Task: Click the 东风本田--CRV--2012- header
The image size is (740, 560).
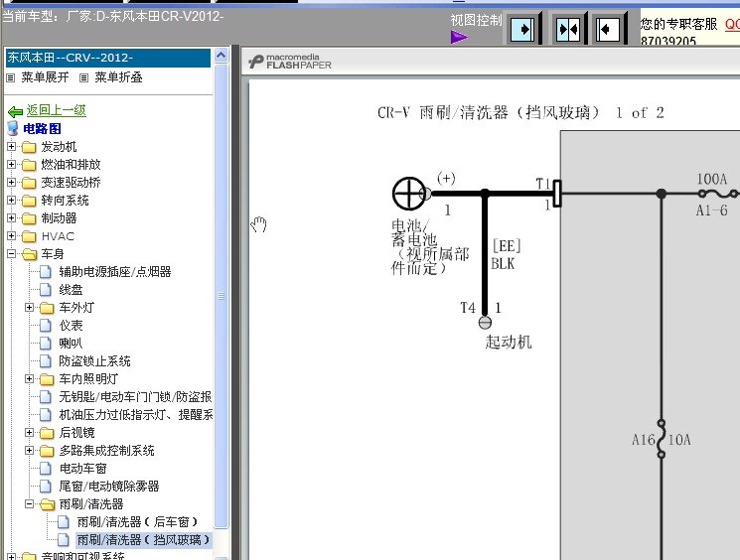Action: pyautogui.click(x=107, y=58)
